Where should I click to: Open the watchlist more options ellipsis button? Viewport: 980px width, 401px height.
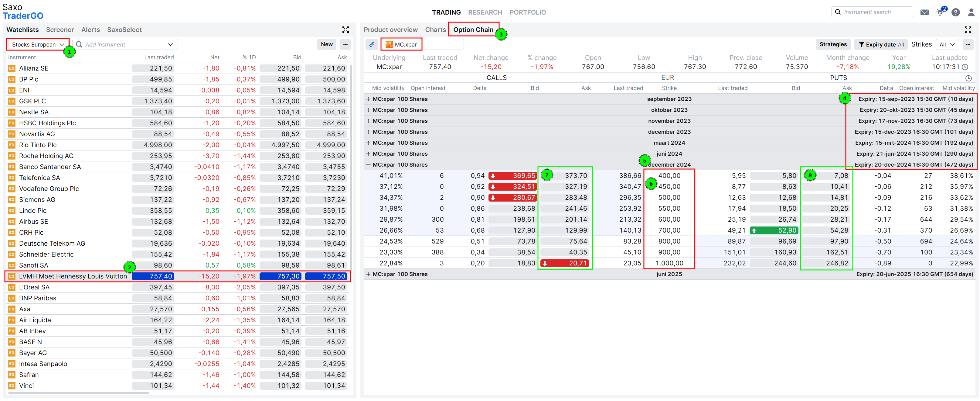(x=345, y=45)
